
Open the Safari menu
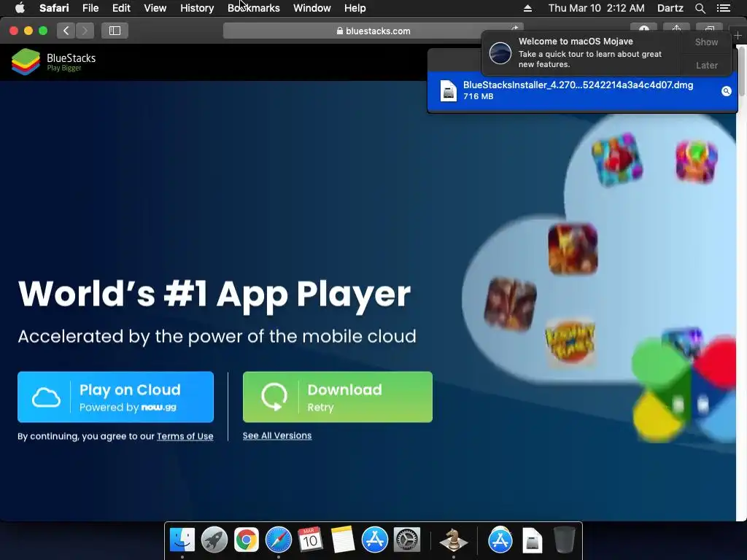click(x=54, y=8)
